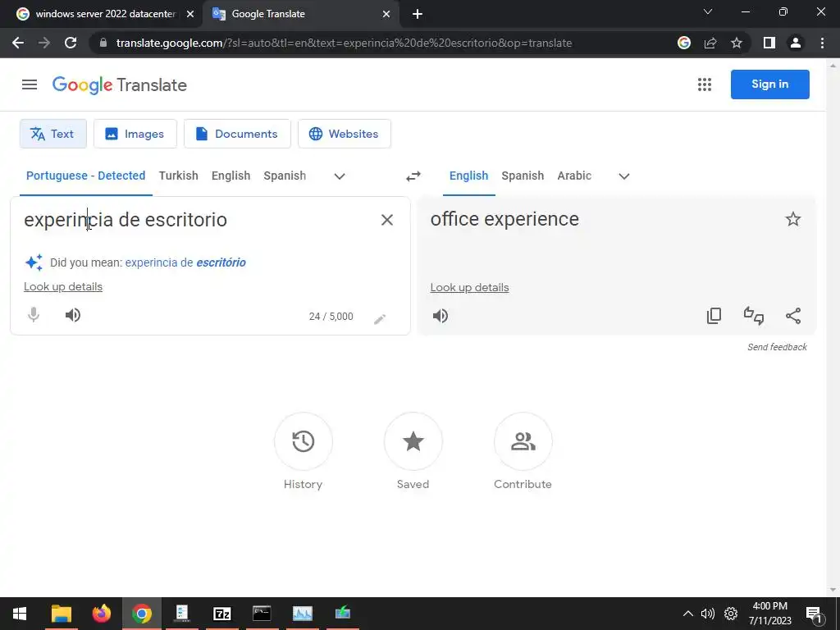The height and width of the screenshot is (630, 840).
Task: Open Chrome side panel
Action: pos(769,43)
